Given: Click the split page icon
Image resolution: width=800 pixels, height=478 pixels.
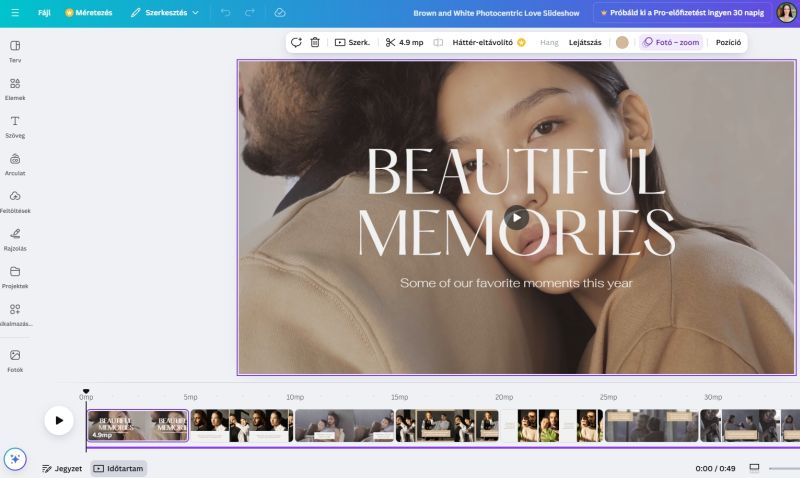Looking at the screenshot, I should point(438,42).
